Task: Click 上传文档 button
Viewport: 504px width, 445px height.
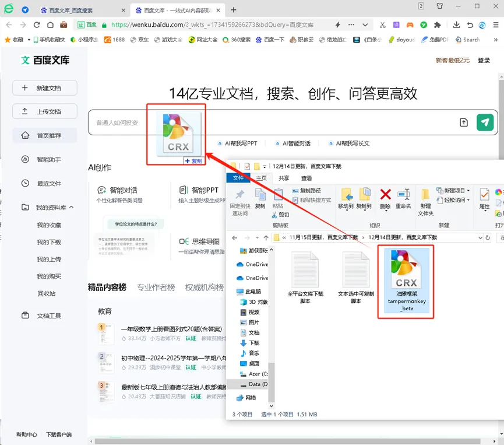Action: click(45, 111)
